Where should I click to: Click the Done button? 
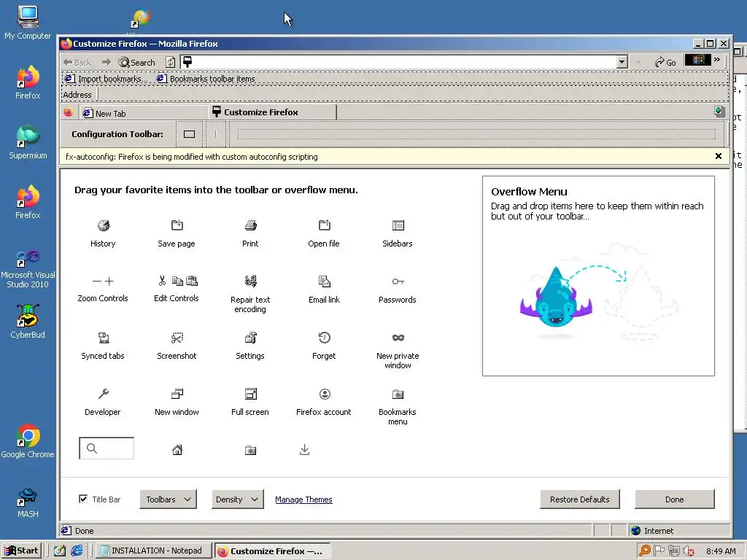tap(674, 499)
